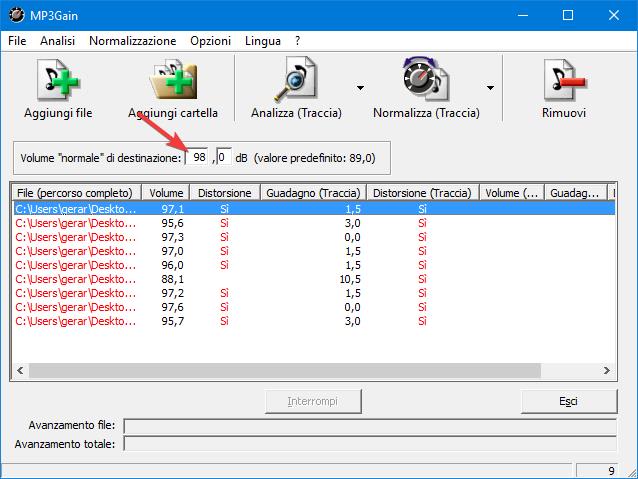Select the file row with volume 96,0
This screenshot has width=638, height=479.
tap(314, 265)
